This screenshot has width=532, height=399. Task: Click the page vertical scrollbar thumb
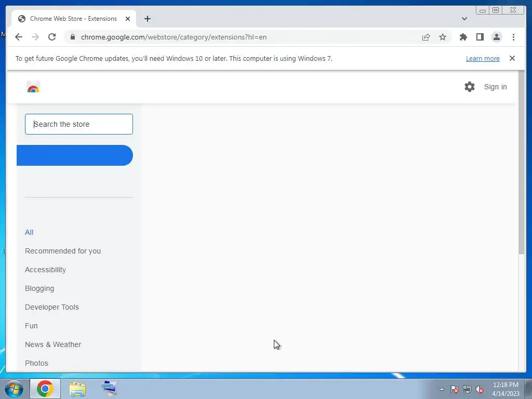(x=522, y=162)
